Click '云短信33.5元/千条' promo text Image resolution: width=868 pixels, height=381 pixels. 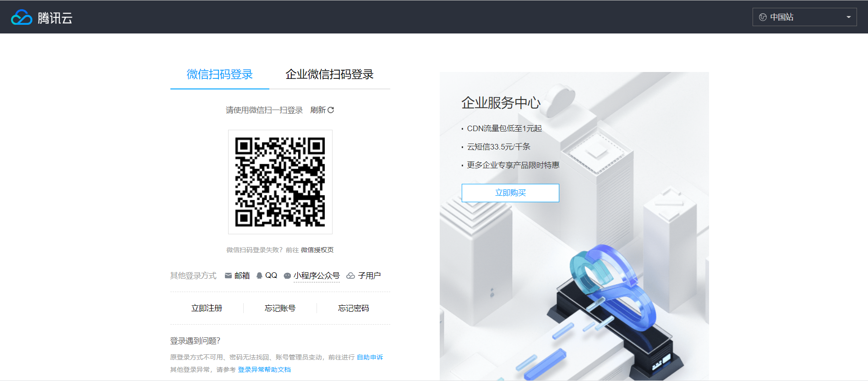(499, 147)
